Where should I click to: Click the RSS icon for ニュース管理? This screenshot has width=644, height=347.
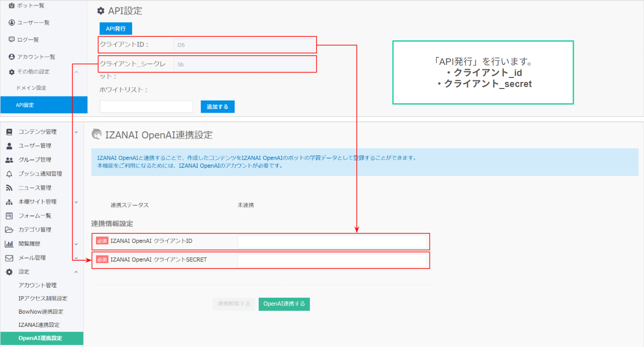click(9, 188)
